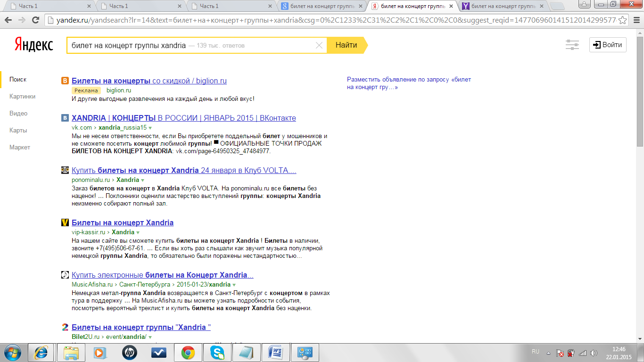Clear the search query with the X icon
644x362 pixels.
(x=319, y=45)
